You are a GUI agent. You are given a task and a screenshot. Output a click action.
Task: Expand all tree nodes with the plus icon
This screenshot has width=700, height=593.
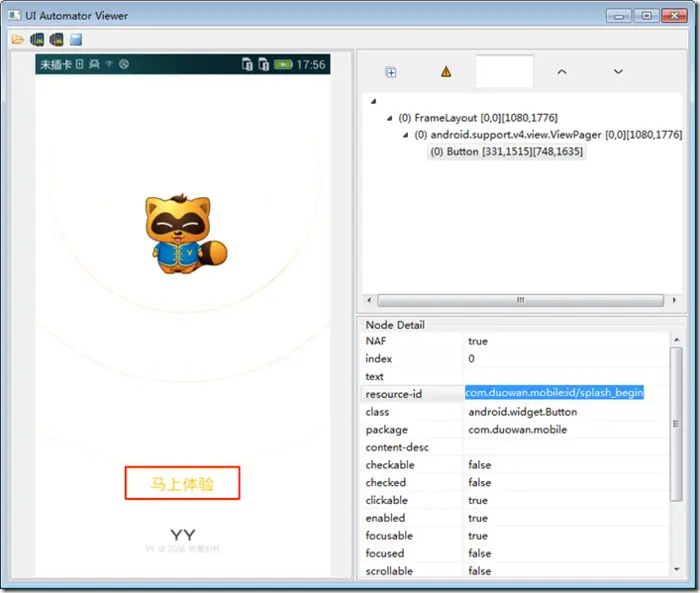tap(391, 72)
